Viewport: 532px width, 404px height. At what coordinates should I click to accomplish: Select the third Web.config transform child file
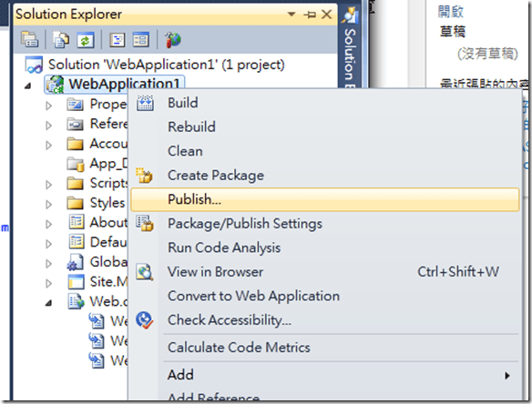pyautogui.click(x=107, y=360)
